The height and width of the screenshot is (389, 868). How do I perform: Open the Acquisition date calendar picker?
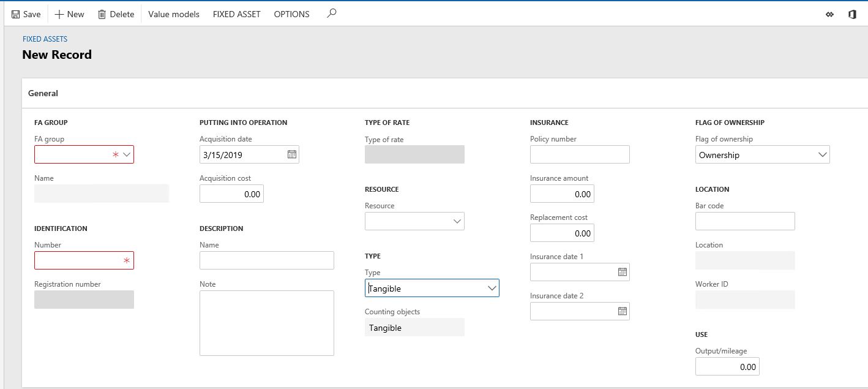coord(292,155)
